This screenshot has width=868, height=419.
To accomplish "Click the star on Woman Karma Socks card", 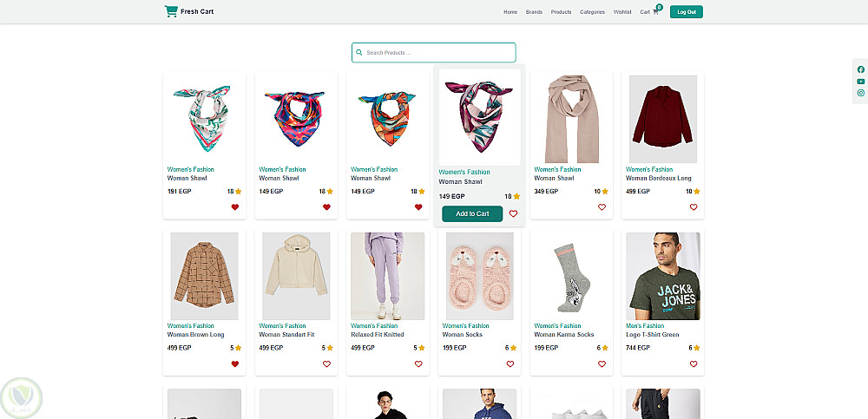I will tap(605, 348).
